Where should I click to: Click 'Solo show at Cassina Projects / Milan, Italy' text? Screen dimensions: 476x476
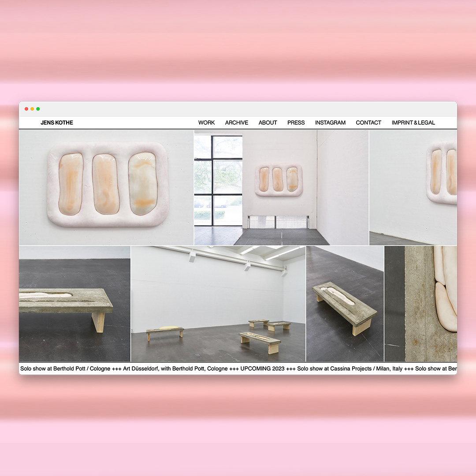(350, 368)
